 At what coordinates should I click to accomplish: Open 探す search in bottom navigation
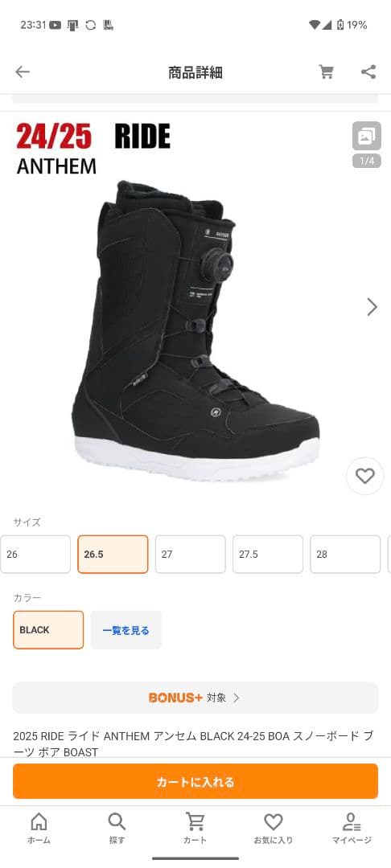pyautogui.click(x=117, y=828)
